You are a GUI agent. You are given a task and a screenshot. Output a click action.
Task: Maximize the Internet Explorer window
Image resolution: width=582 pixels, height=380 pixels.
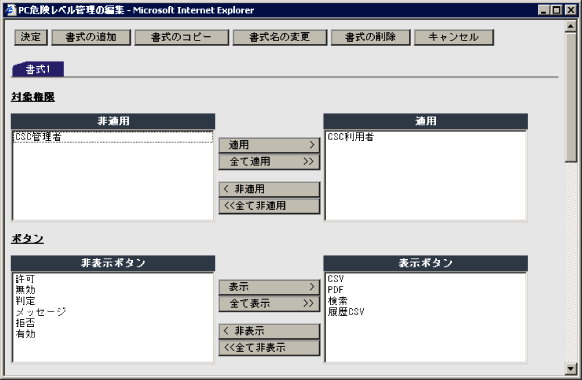[x=556, y=10]
